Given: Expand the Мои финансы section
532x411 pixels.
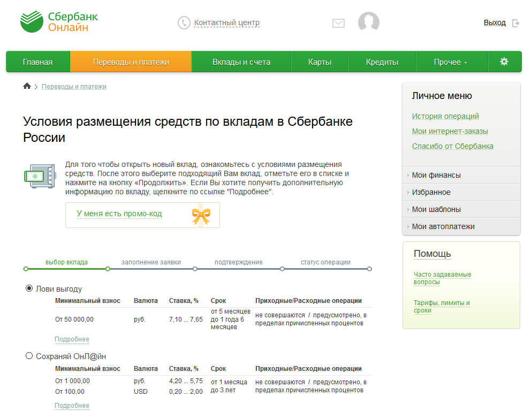Looking at the screenshot, I should pyautogui.click(x=461, y=175).
